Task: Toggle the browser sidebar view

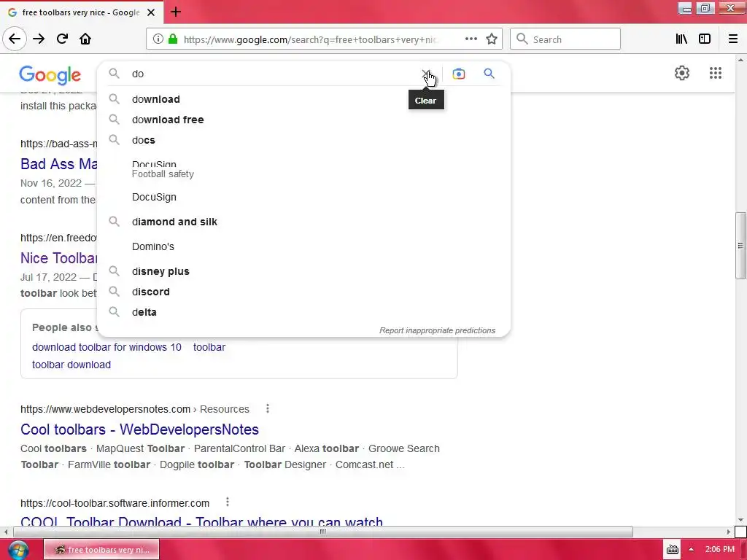Action: [705, 39]
